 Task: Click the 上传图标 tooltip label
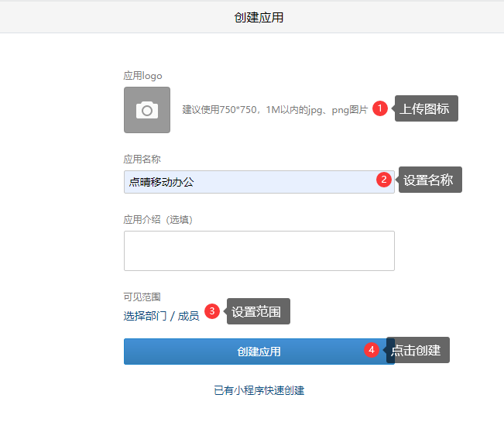427,108
